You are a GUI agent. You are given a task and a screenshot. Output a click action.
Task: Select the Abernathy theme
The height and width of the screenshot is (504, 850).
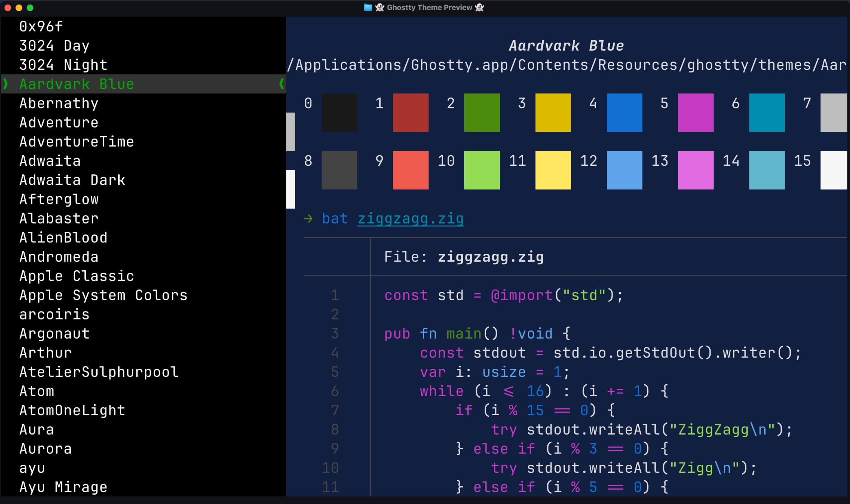tap(59, 103)
